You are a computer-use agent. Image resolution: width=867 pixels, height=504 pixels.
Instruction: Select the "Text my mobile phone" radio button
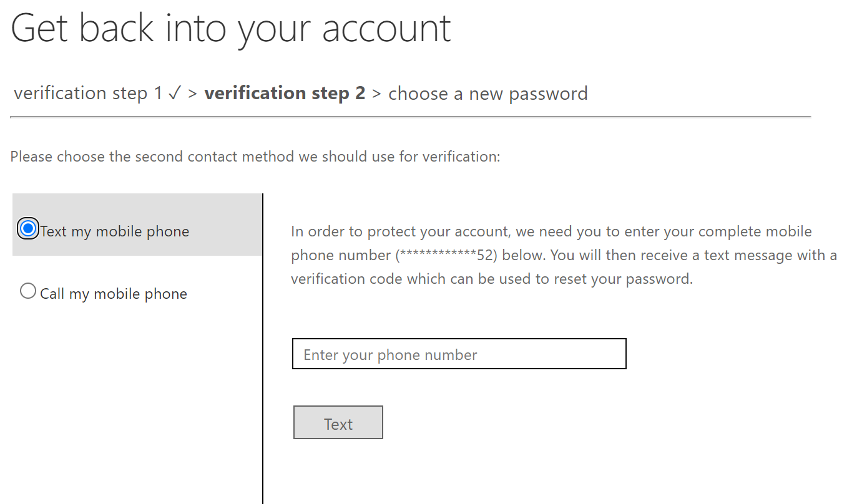coord(28,229)
